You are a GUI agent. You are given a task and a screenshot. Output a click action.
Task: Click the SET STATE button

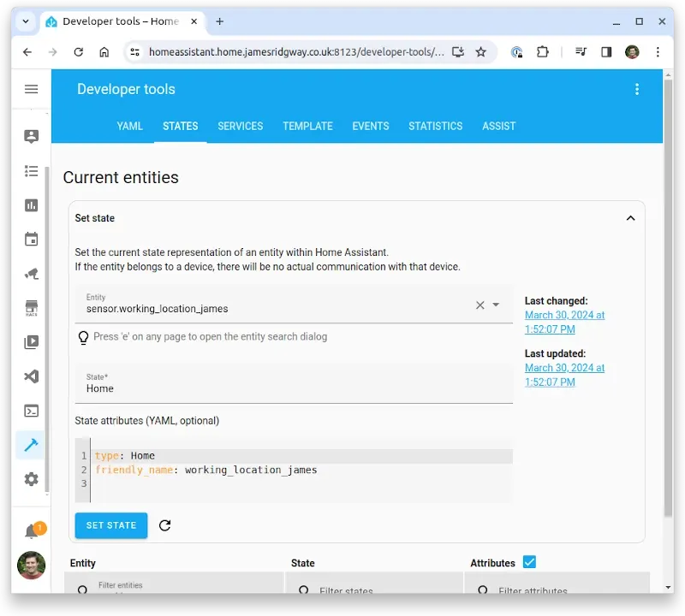111,525
